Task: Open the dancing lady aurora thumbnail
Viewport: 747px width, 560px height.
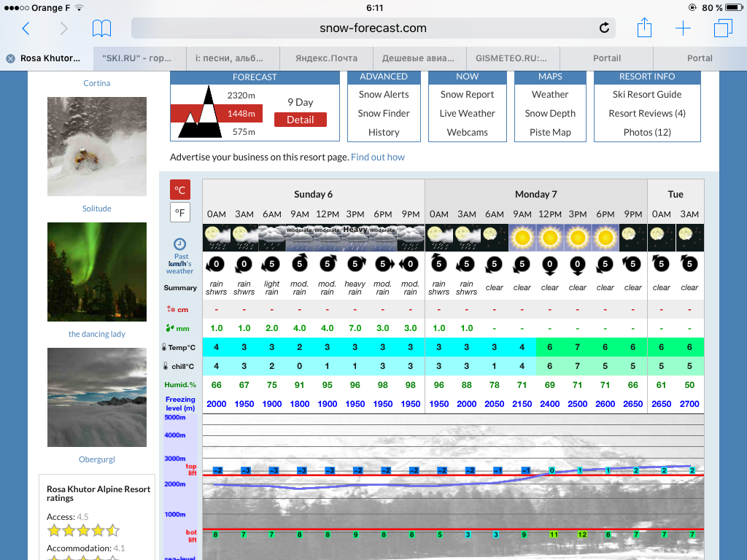Action: (x=97, y=272)
